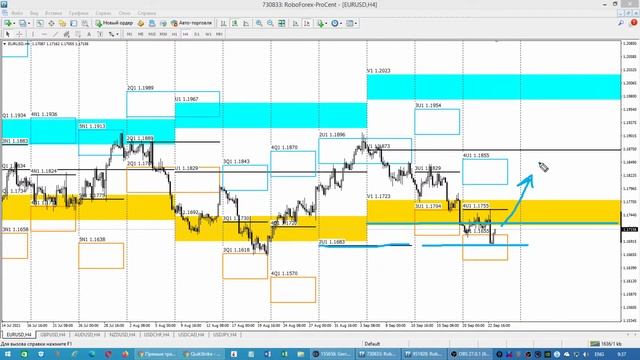This screenshot has height=360, width=640.
Task: Switch timeframe to MN
Action: coord(219,34)
